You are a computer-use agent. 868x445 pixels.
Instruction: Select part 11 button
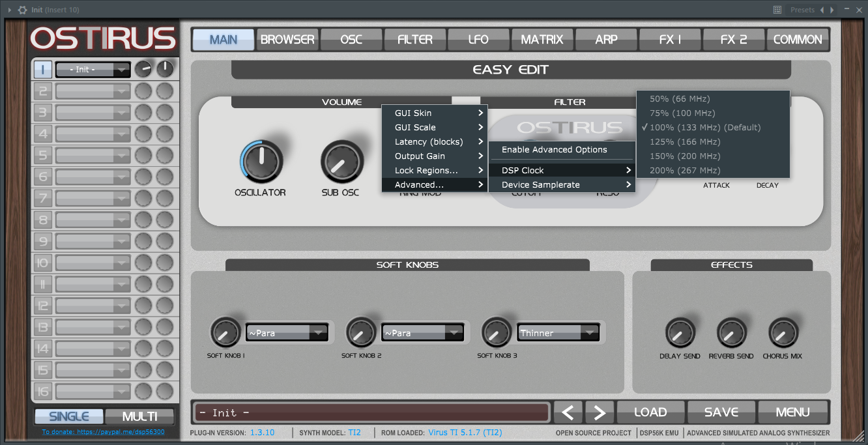click(x=42, y=284)
